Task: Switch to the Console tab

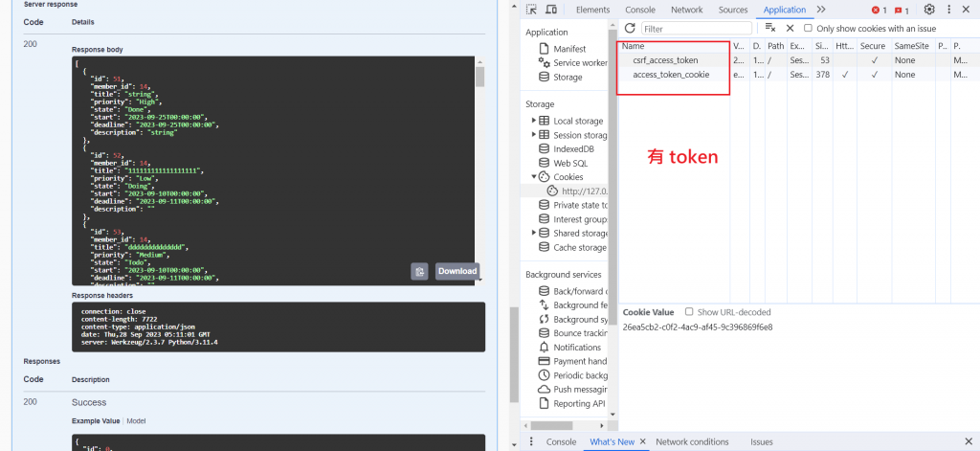Action: pyautogui.click(x=640, y=10)
